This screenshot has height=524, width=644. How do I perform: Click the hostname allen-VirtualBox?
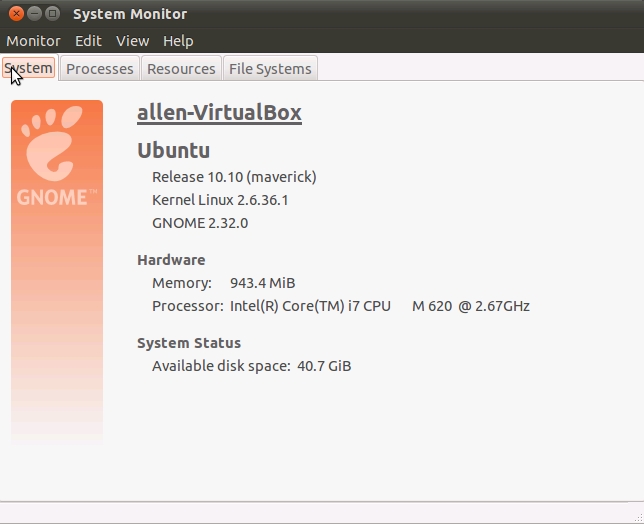pyautogui.click(x=219, y=113)
